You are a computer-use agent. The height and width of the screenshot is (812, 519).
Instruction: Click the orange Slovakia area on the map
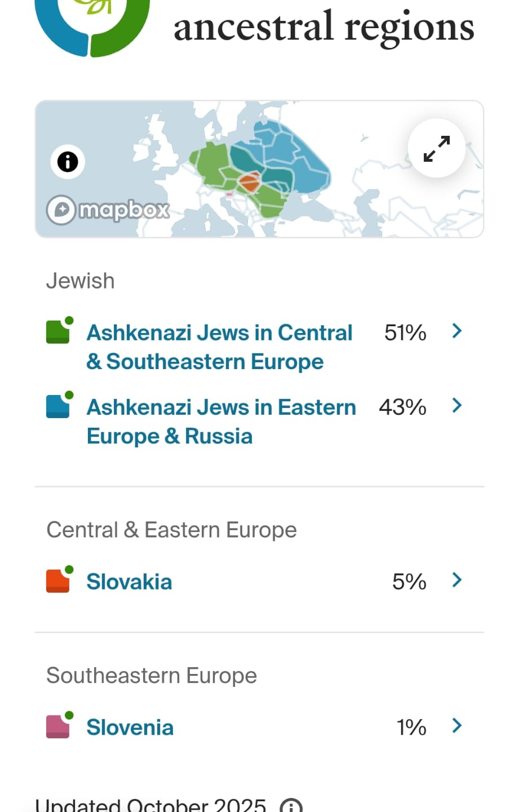pyautogui.click(x=249, y=182)
